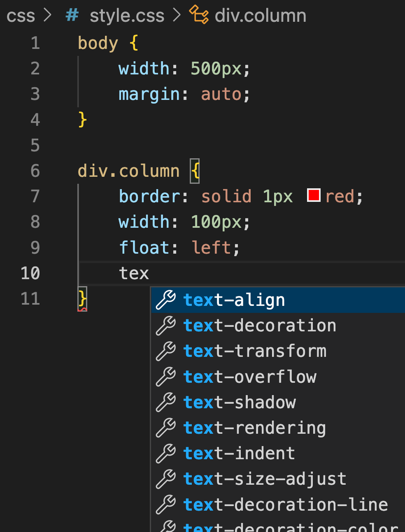Click the wrench icon beside text-rendering

click(x=166, y=428)
